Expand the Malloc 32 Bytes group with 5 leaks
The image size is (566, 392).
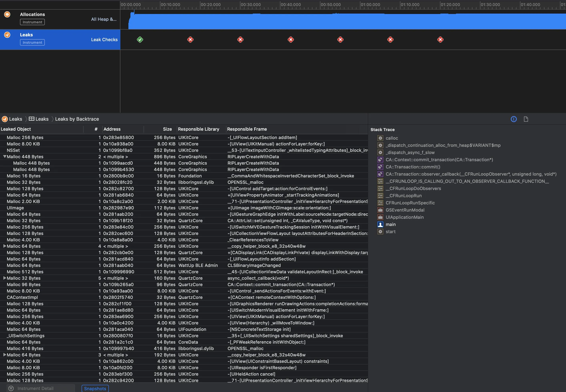(x=4, y=278)
